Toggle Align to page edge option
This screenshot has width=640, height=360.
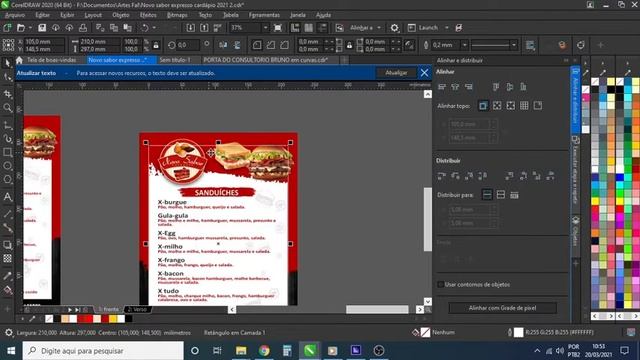pos(497,106)
